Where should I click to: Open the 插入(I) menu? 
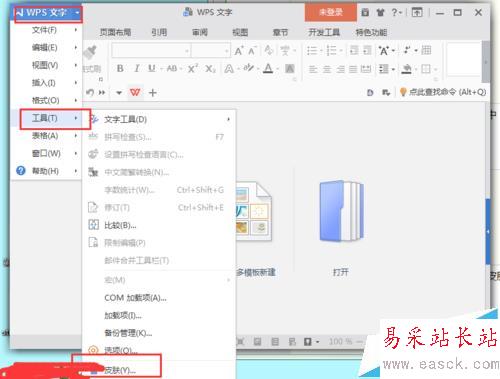46,83
